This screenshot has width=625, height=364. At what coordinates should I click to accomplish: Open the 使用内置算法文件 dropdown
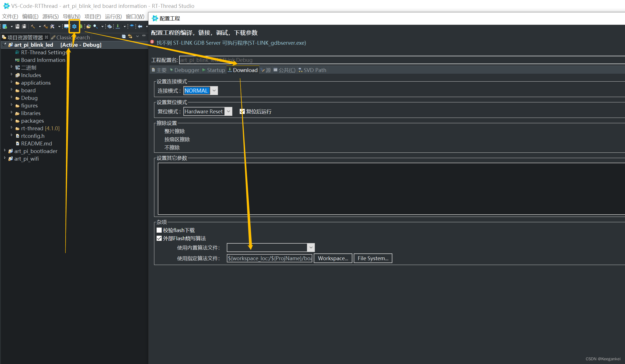[x=311, y=248]
